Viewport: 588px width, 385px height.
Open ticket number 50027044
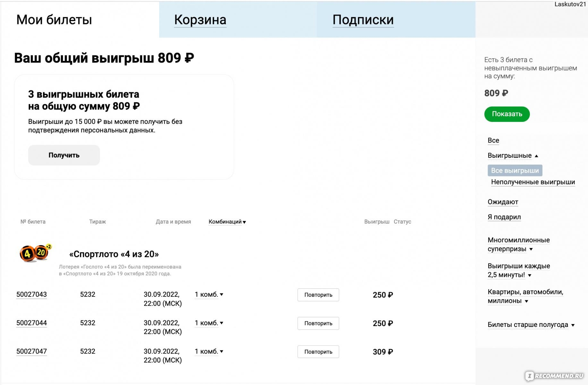tap(31, 323)
